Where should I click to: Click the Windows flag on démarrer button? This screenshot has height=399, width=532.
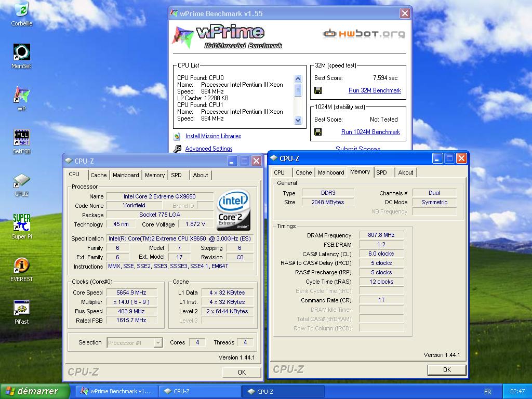[10, 391]
